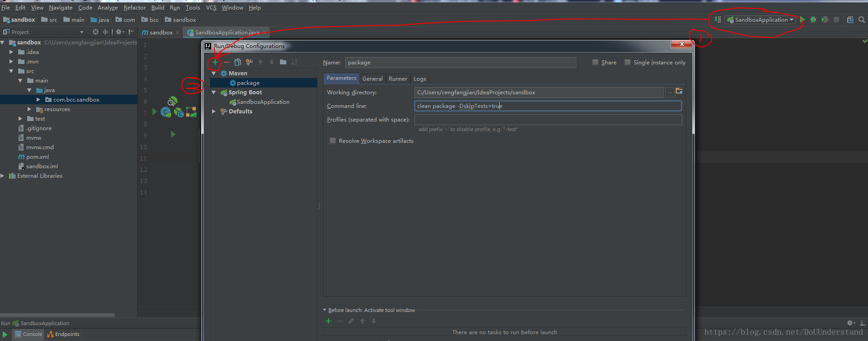
Task: Switch to the Runner tab
Action: coord(398,78)
